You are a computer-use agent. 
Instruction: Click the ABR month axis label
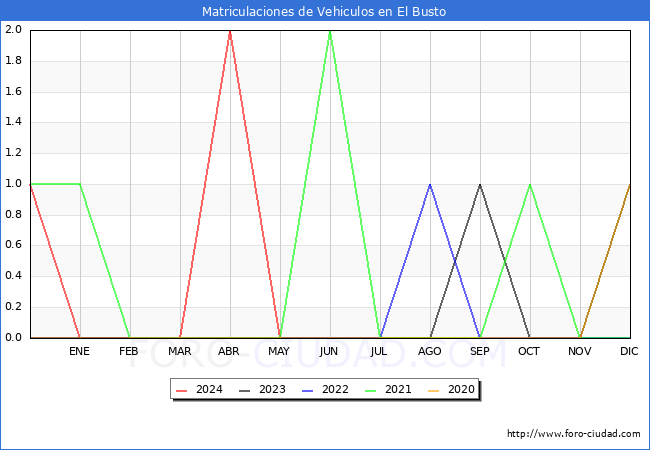coord(229,351)
